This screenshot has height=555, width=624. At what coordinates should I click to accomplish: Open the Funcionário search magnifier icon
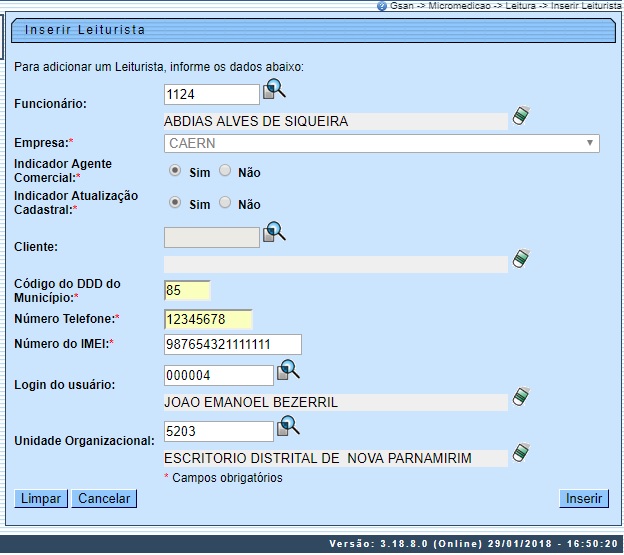274,89
